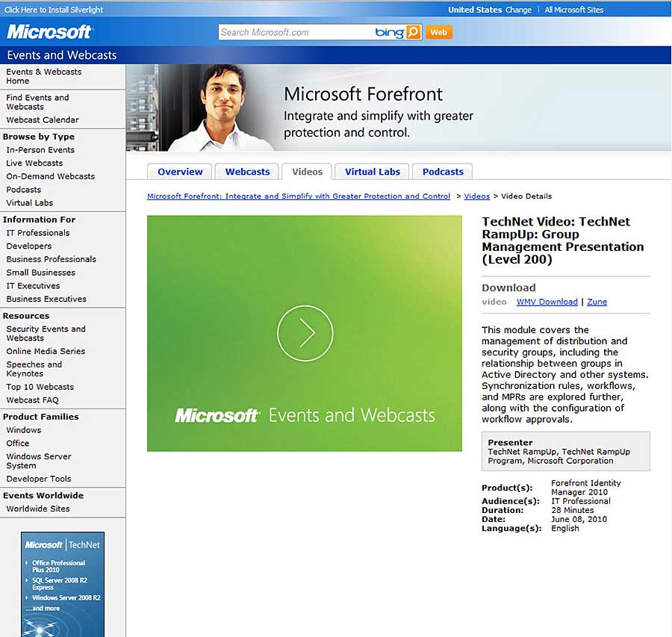672x637 pixels.
Task: Click into the Search Microsoft.com field
Action: click(x=296, y=32)
